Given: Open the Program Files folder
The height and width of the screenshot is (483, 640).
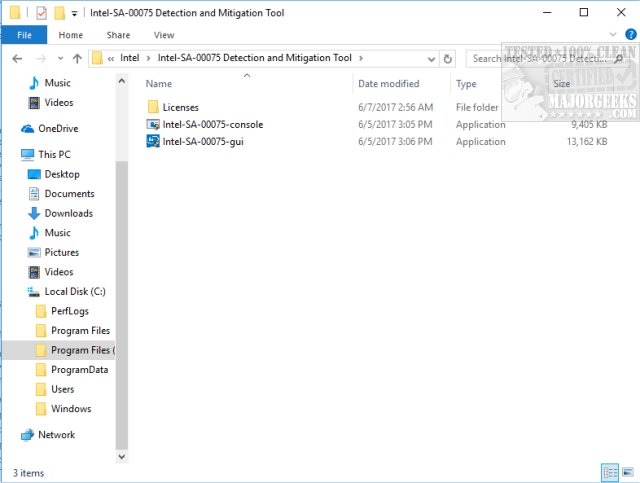Looking at the screenshot, I should click(x=80, y=331).
